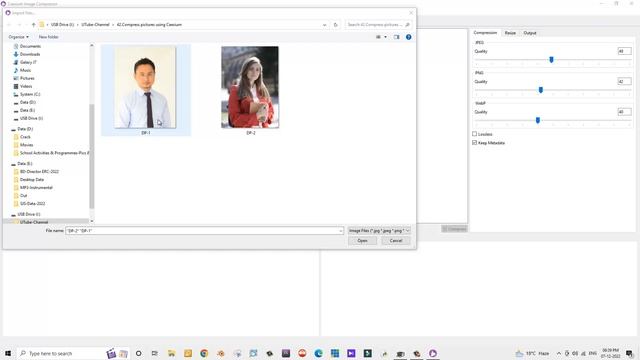Select System (C:) drive in navigation pane
640x360 pixels.
pos(30,94)
